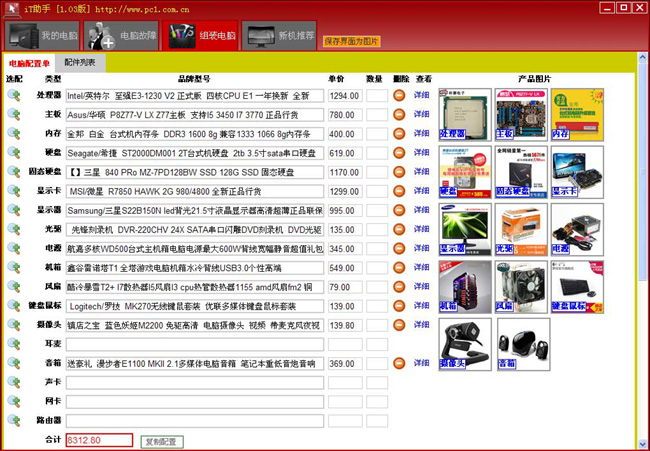
Task: Click the 显示卡 product thumbnail
Action: pyautogui.click(x=577, y=172)
